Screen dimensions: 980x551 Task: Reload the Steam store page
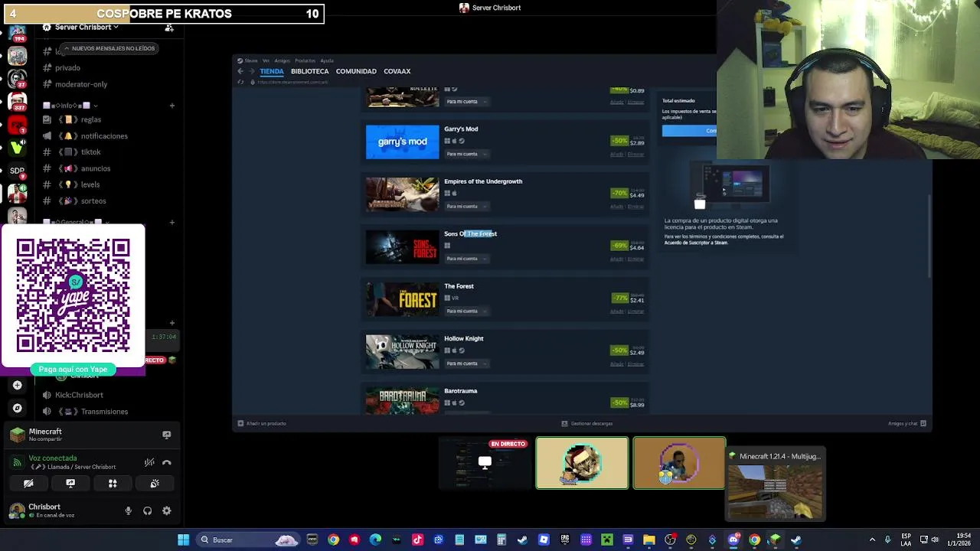(x=240, y=82)
